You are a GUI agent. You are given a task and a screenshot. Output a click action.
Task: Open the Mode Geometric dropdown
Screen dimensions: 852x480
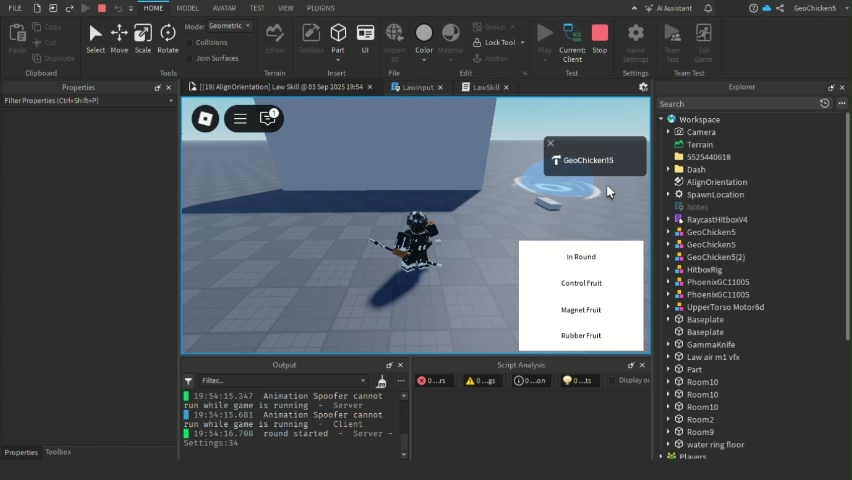pyautogui.click(x=230, y=26)
